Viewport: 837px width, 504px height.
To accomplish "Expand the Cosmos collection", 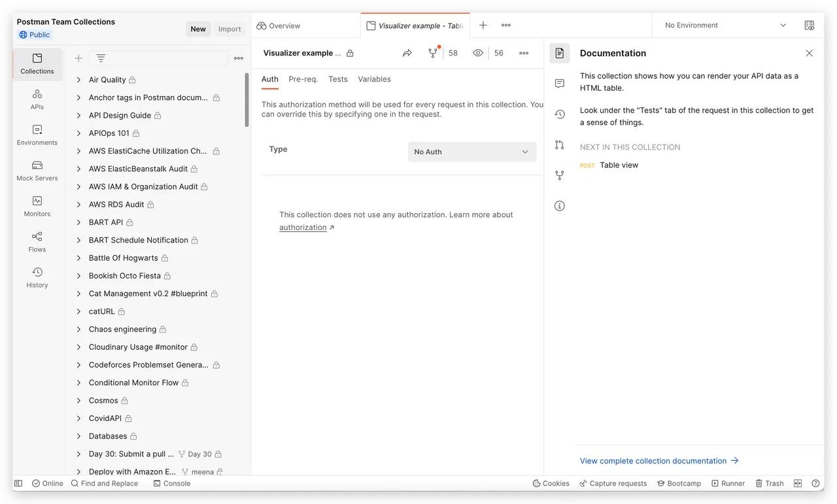I will click(78, 401).
